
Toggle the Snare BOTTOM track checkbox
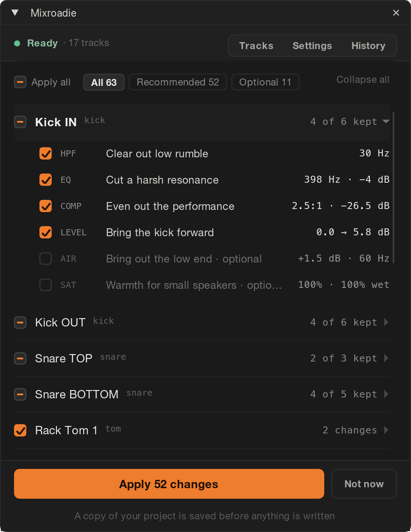[x=20, y=394]
